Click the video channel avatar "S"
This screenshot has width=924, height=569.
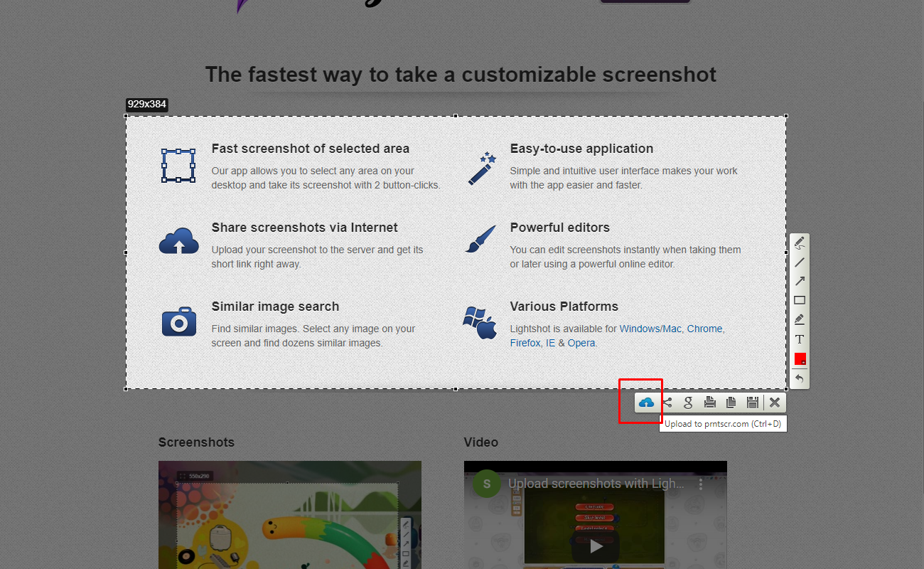tap(487, 484)
